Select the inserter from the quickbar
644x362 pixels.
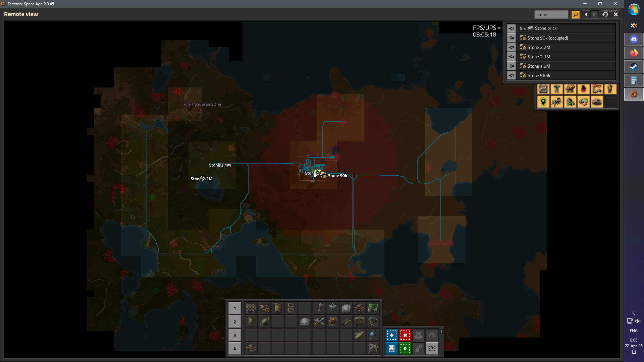(x=264, y=308)
